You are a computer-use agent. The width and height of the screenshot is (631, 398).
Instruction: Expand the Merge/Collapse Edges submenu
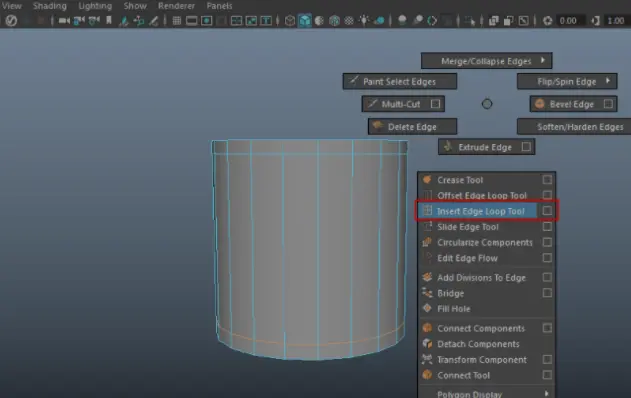pos(487,61)
